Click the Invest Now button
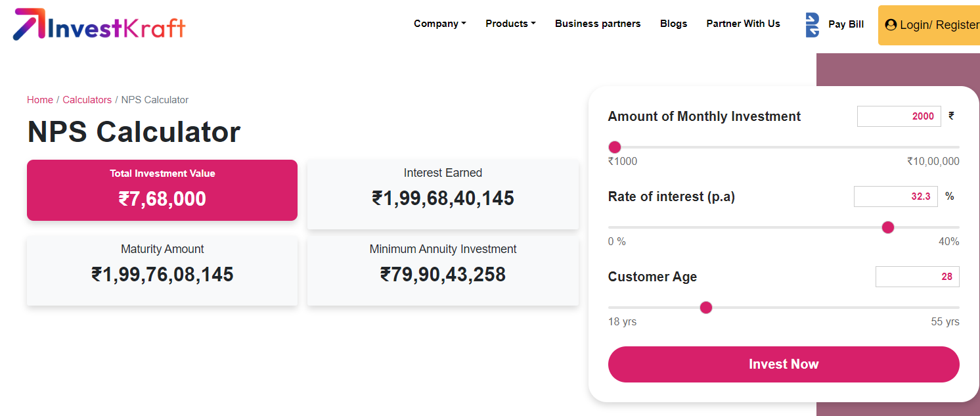 click(783, 364)
